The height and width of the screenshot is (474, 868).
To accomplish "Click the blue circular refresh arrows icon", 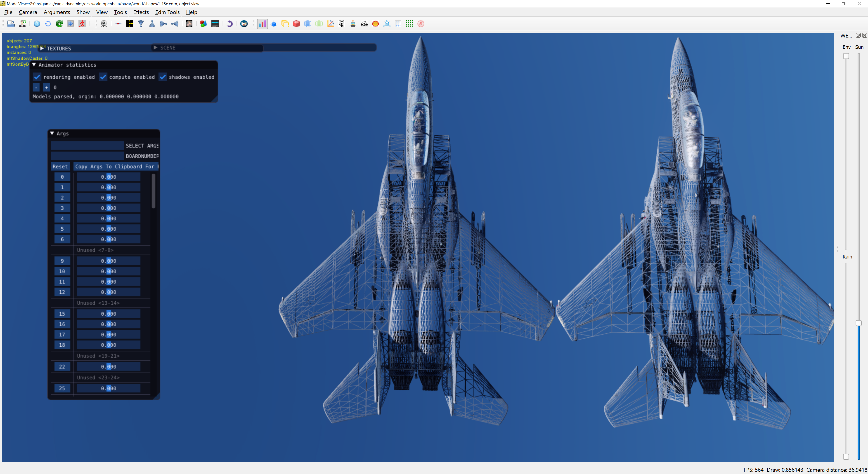I will click(48, 24).
